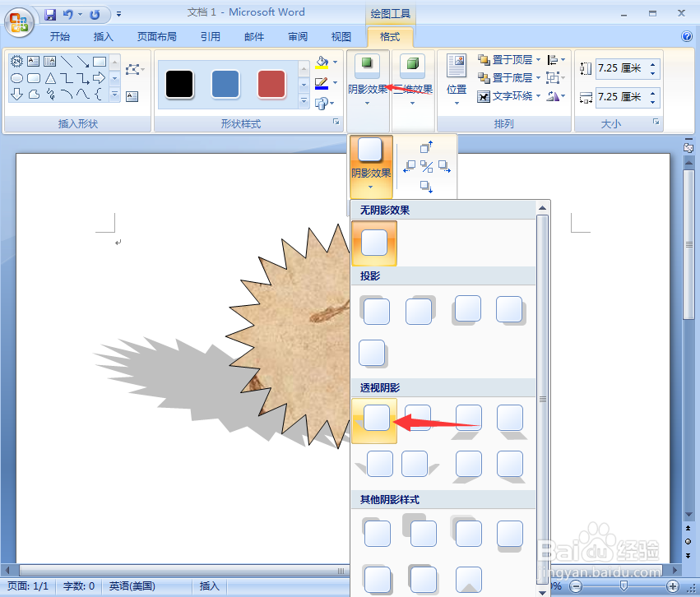Toggle the shadow on or off
The image size is (700, 597).
(426, 167)
